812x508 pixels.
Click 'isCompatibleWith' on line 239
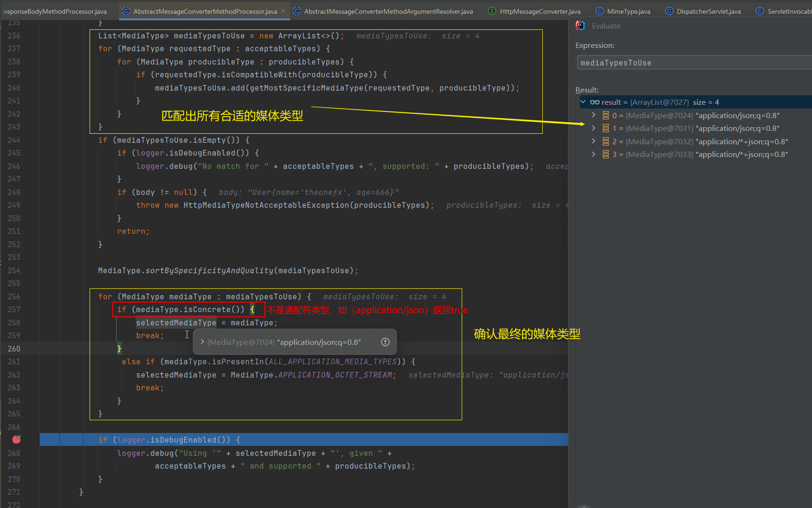tap(259, 74)
